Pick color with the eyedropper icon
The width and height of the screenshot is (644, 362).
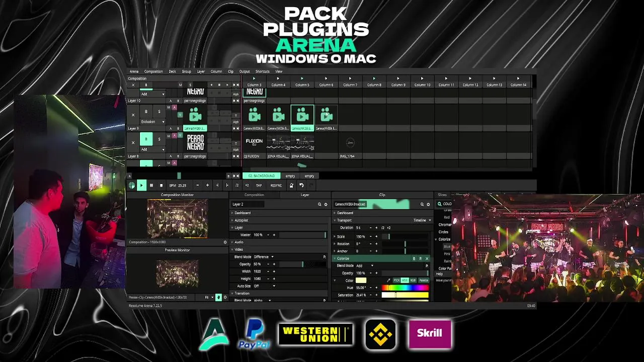388,280
